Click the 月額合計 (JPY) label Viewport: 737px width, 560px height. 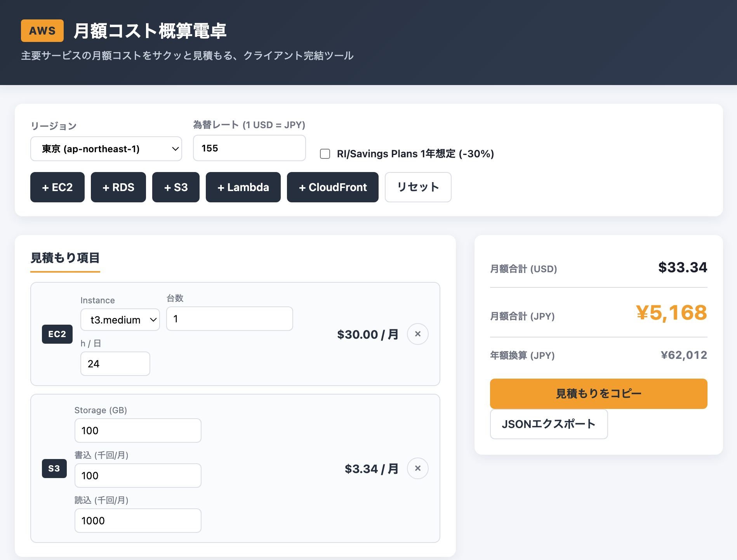[522, 316]
